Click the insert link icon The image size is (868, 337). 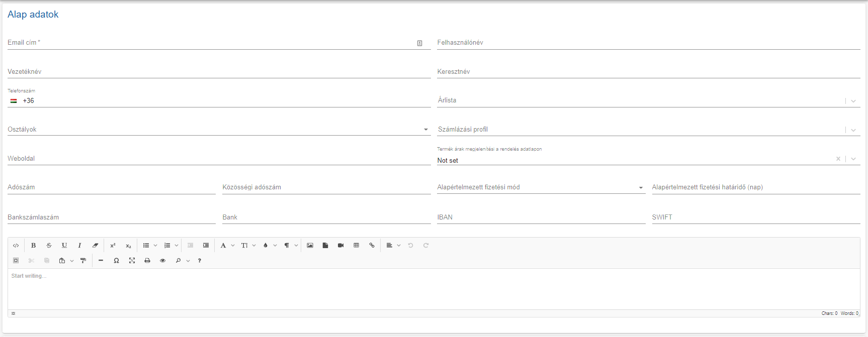click(372, 246)
